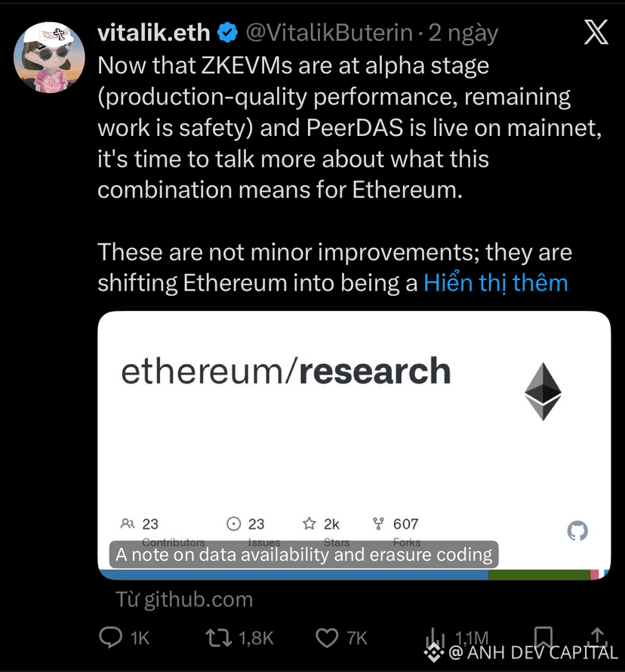The image size is (625, 672).
Task: Repost the tweet with retweet icon
Action: click(218, 638)
